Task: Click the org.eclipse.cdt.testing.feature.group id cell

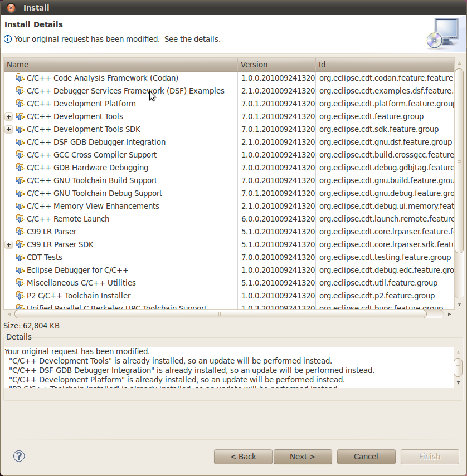Action: [385, 257]
